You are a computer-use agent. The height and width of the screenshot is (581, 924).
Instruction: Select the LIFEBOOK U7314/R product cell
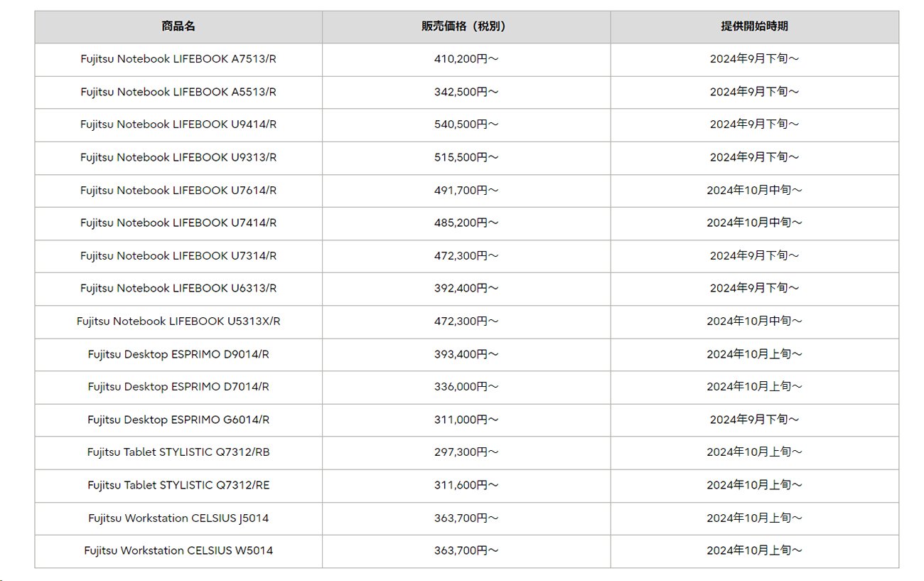pyautogui.click(x=178, y=255)
